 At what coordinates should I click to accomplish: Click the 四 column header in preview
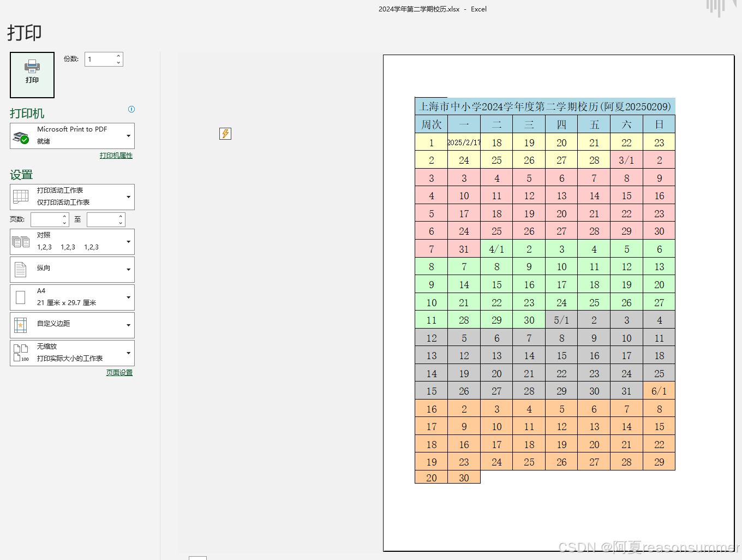[561, 124]
